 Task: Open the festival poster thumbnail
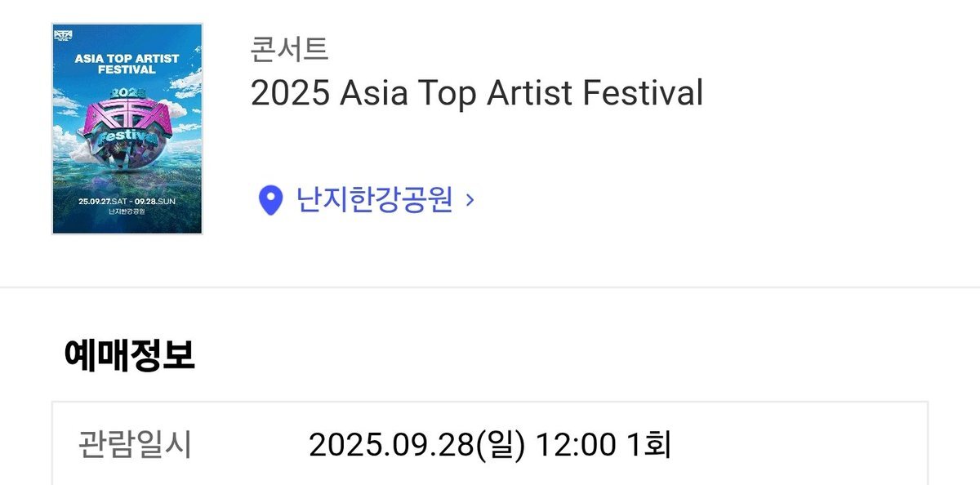127,129
